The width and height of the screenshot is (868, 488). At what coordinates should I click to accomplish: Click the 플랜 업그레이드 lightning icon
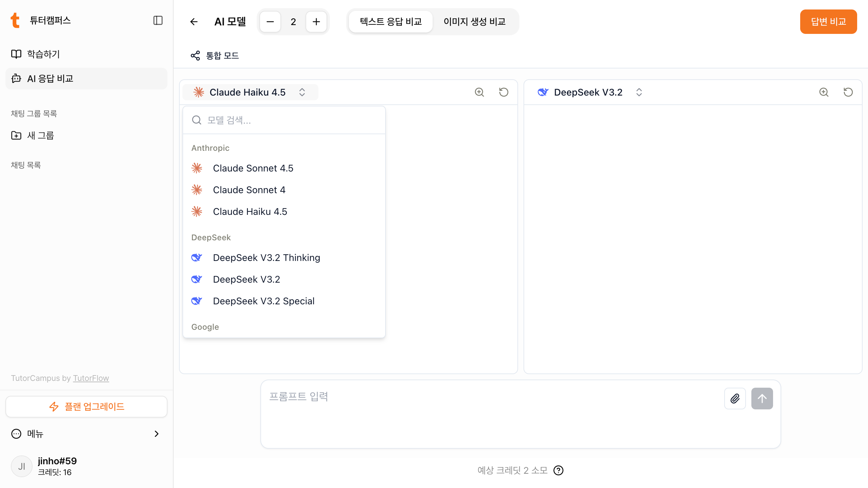tap(54, 407)
